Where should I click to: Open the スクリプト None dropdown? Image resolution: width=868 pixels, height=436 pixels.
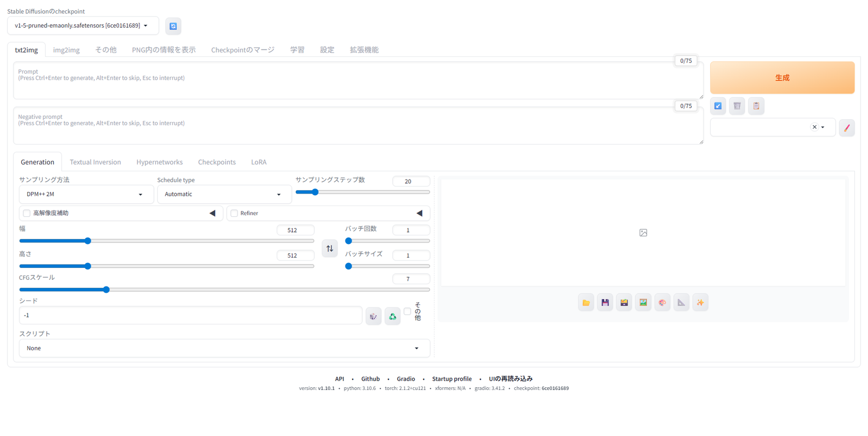225,348
